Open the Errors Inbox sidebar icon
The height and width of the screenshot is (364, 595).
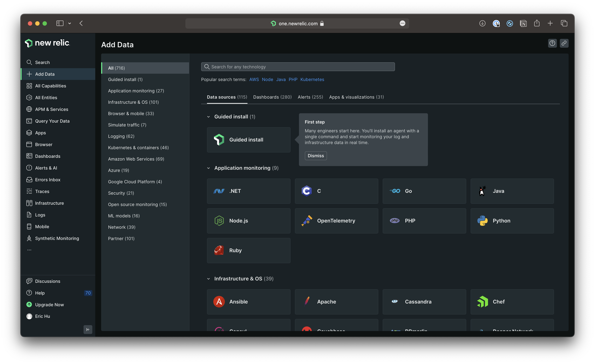29,179
